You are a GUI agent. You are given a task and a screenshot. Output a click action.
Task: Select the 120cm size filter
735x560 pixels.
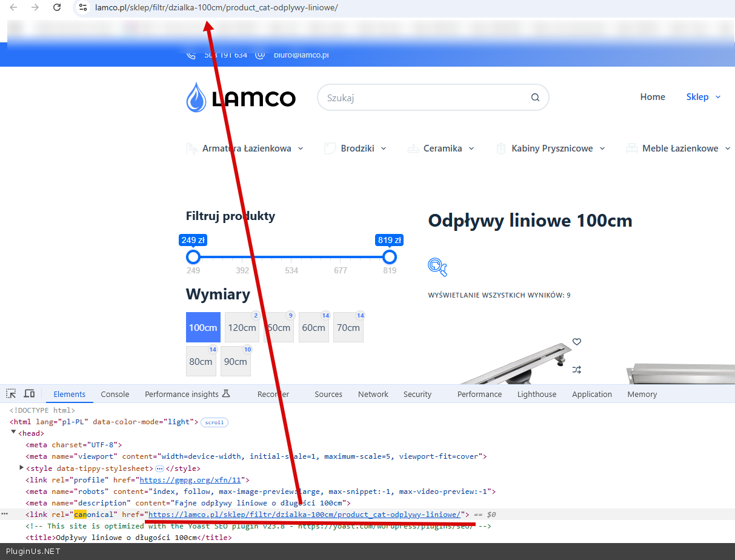242,328
